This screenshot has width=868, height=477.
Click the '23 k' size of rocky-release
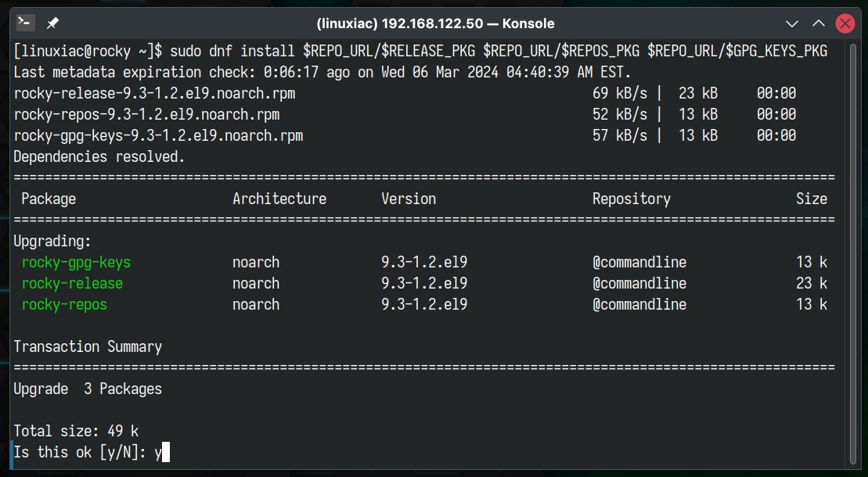812,283
